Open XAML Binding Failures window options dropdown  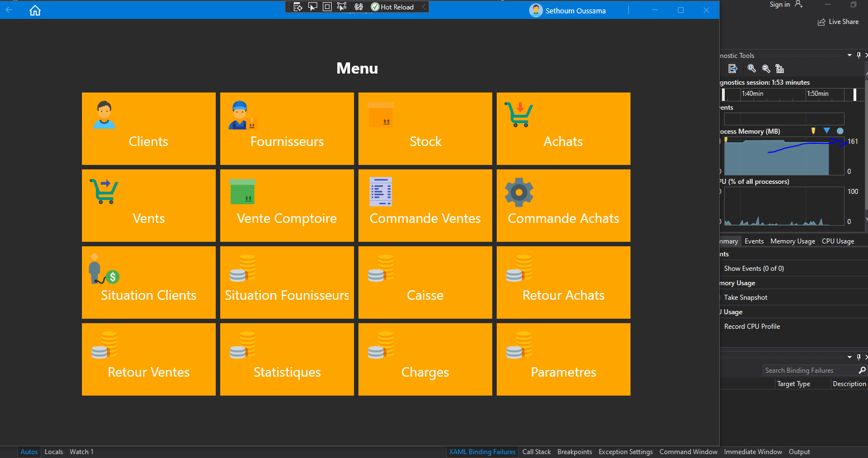[850, 357]
